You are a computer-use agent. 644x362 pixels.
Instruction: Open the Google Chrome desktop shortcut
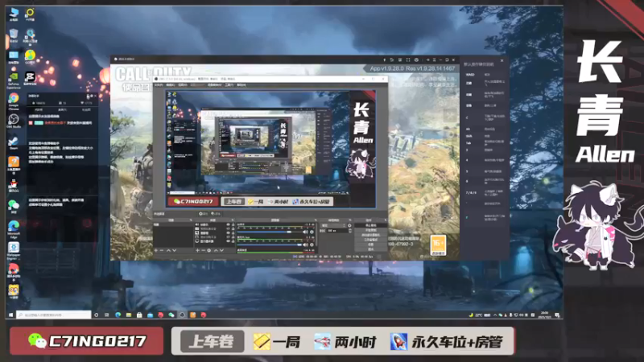point(14,100)
